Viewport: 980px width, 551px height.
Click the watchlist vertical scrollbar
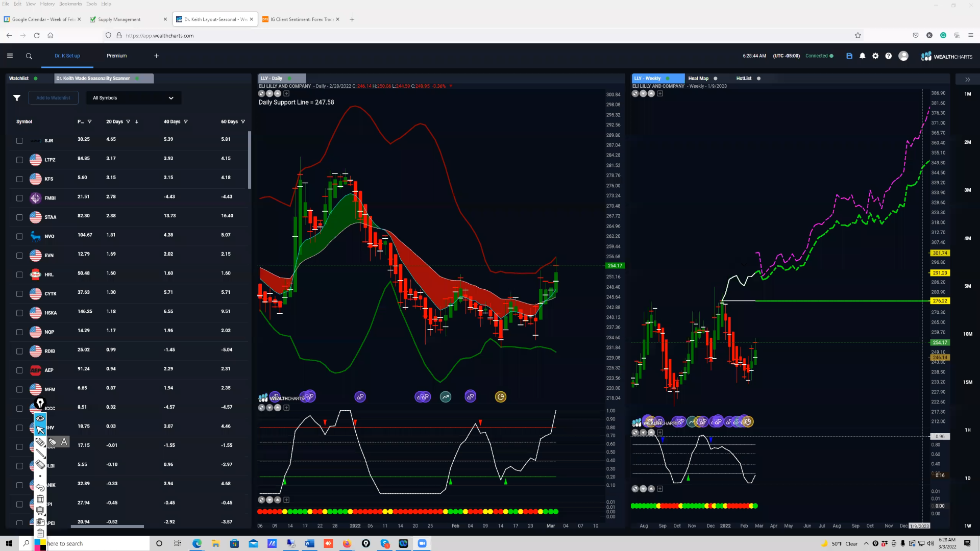[x=250, y=160]
